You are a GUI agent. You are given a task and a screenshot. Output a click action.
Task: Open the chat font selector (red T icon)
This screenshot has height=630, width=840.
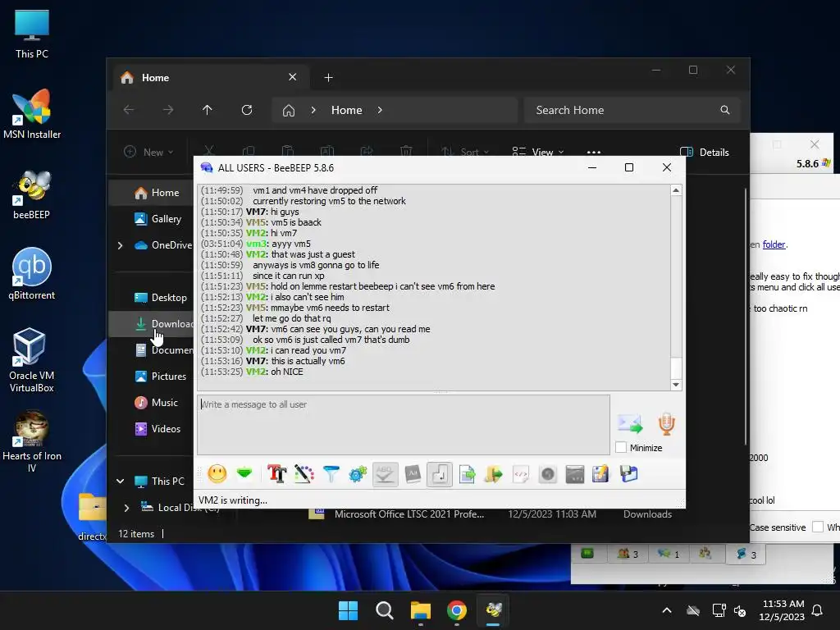(277, 474)
